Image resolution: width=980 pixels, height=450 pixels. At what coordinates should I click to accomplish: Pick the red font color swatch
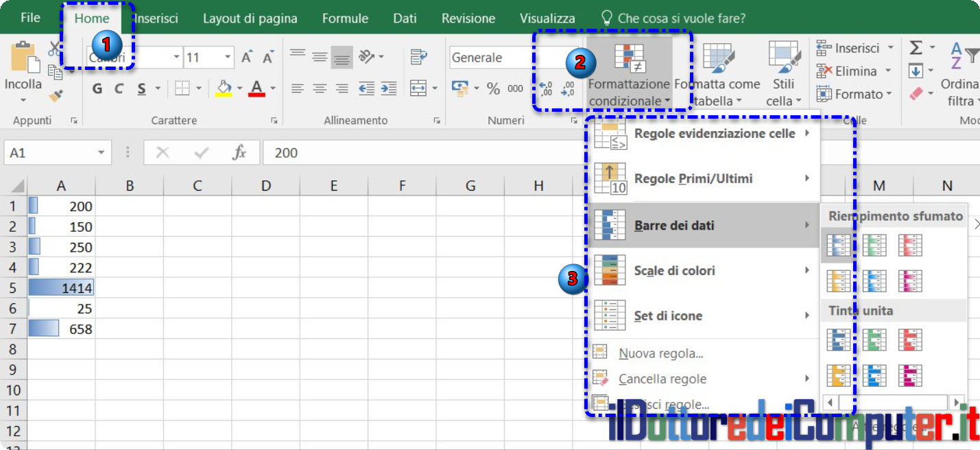(x=256, y=88)
